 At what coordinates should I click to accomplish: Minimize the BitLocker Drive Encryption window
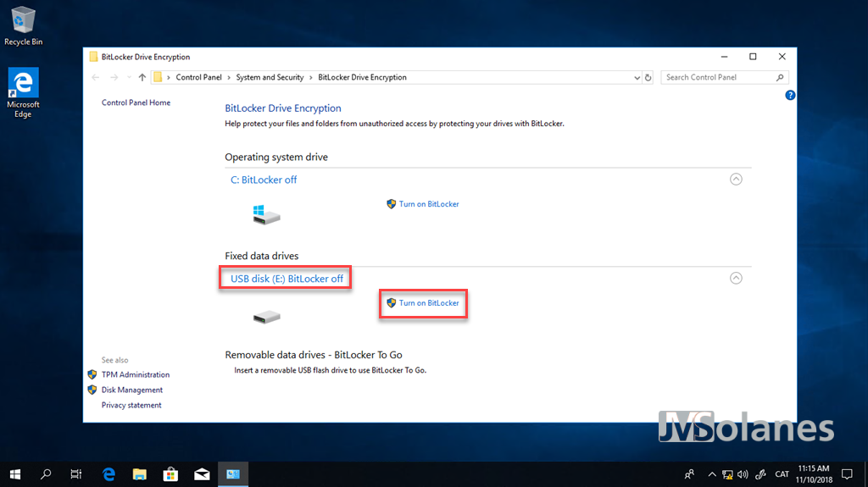coord(724,57)
